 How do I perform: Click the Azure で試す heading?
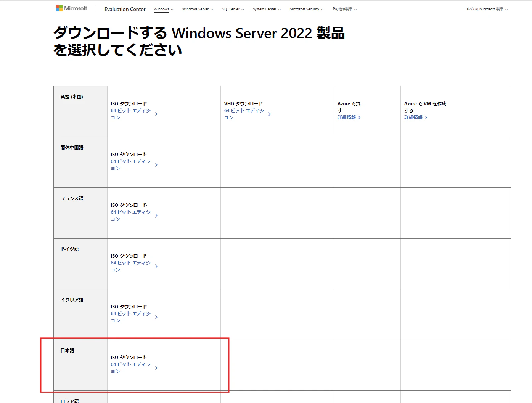click(349, 107)
